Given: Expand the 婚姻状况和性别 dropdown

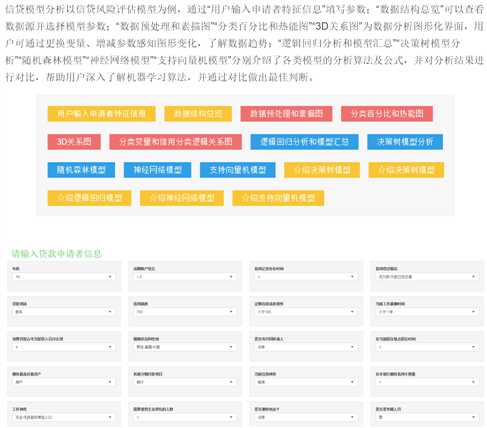Looking at the screenshot, I should coord(184,347).
